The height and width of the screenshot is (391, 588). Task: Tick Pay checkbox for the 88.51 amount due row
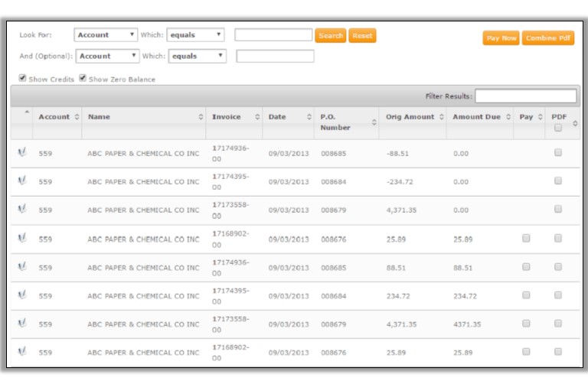pos(526,267)
